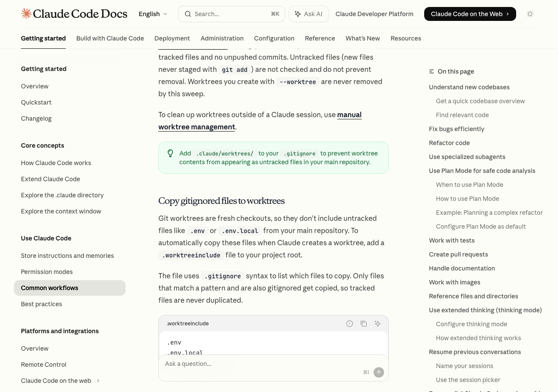Viewport: 558px width, 392px height.
Task: Open the Deployment section tab
Action: tap(172, 38)
